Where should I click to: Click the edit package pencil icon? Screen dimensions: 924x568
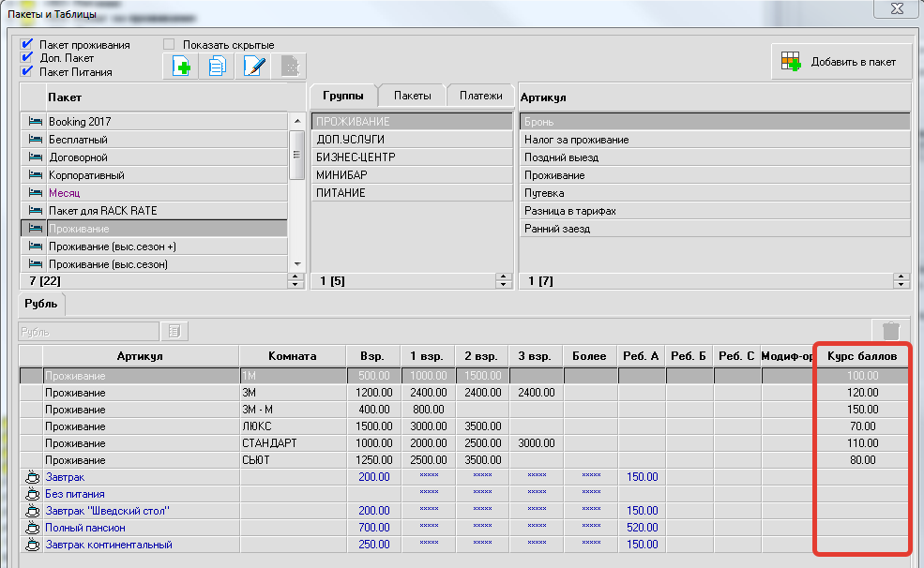pos(254,67)
